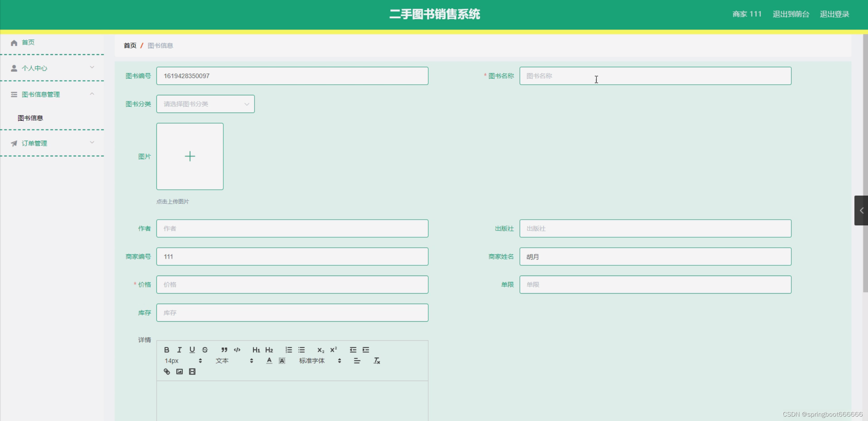This screenshot has height=421, width=868.
Task: Insert a video into the editor
Action: pyautogui.click(x=192, y=372)
